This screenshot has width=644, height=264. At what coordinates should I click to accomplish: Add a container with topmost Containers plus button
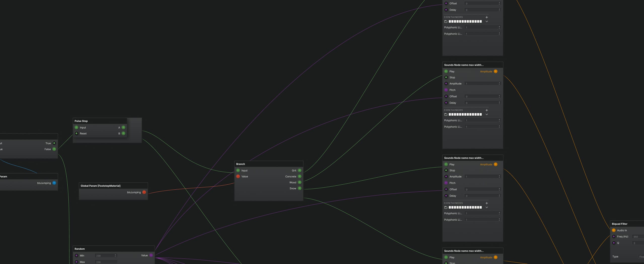click(487, 17)
